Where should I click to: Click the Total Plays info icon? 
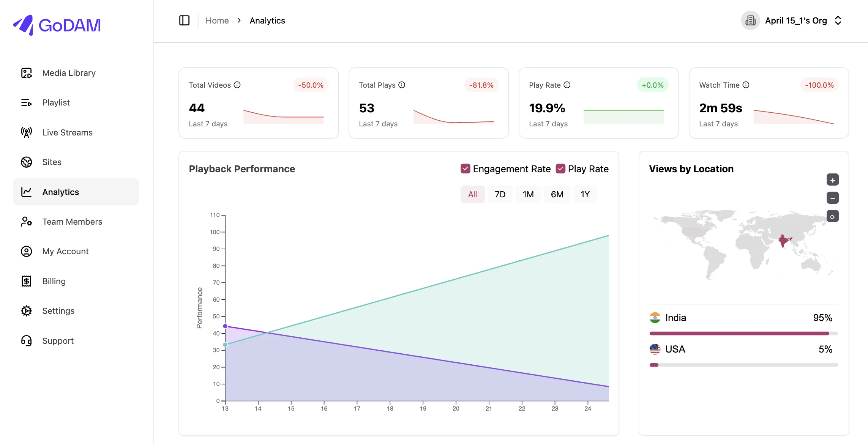402,85
